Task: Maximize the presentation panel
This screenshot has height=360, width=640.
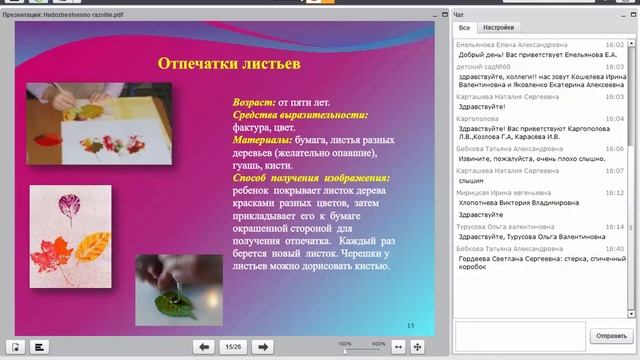Action: point(444,14)
